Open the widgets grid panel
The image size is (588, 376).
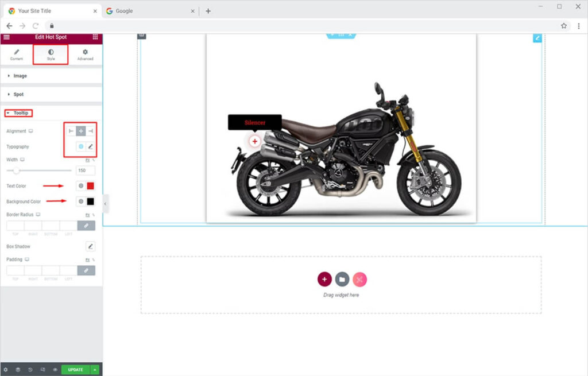click(95, 37)
